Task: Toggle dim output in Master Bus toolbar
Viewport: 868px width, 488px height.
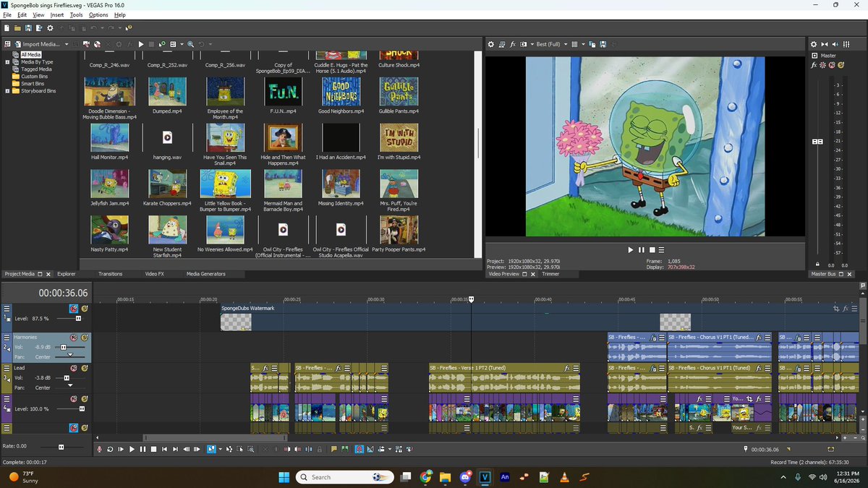Action: (x=835, y=44)
